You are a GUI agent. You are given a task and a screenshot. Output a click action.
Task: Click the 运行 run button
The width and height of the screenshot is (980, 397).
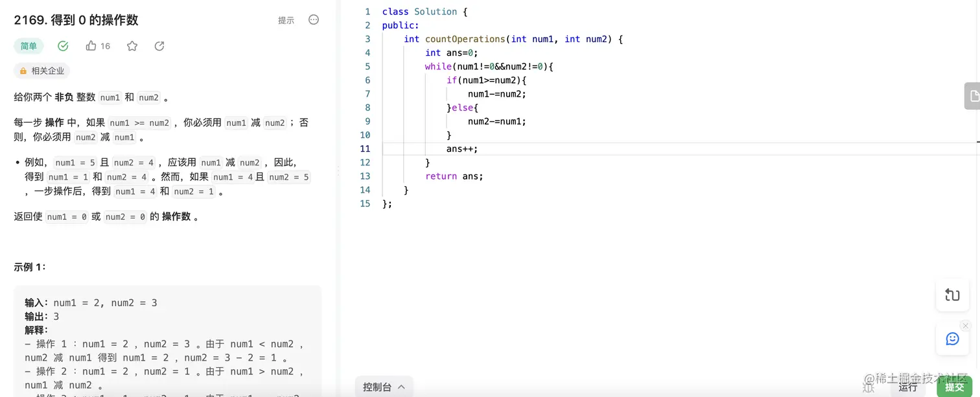(907, 387)
